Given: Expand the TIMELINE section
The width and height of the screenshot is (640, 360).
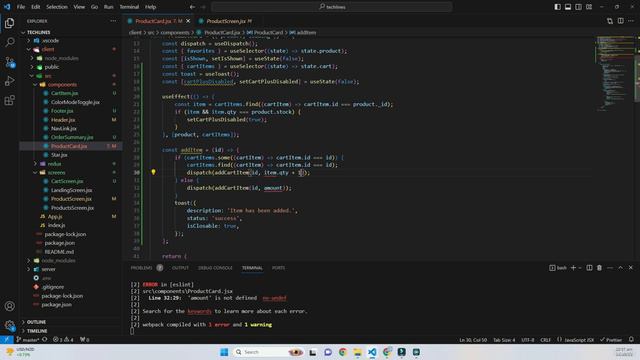Looking at the screenshot, I should [37, 331].
